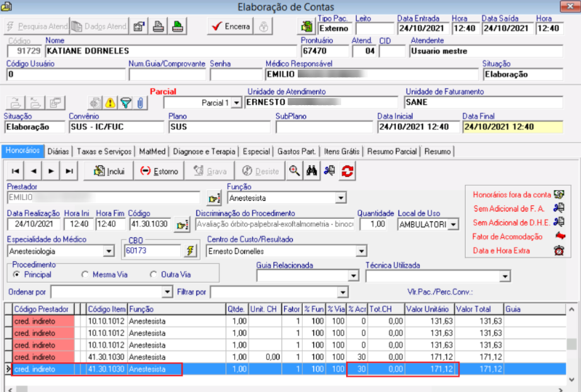Open the Filtrar por dropdown
This screenshot has height=392, width=581.
(x=342, y=292)
